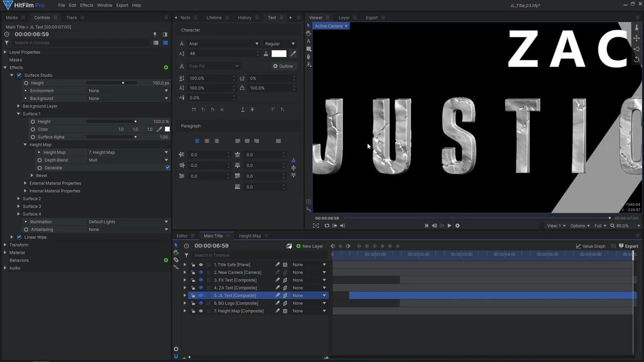Open the Active Camera dropdown
This screenshot has height=362, width=644.
[x=330, y=26]
